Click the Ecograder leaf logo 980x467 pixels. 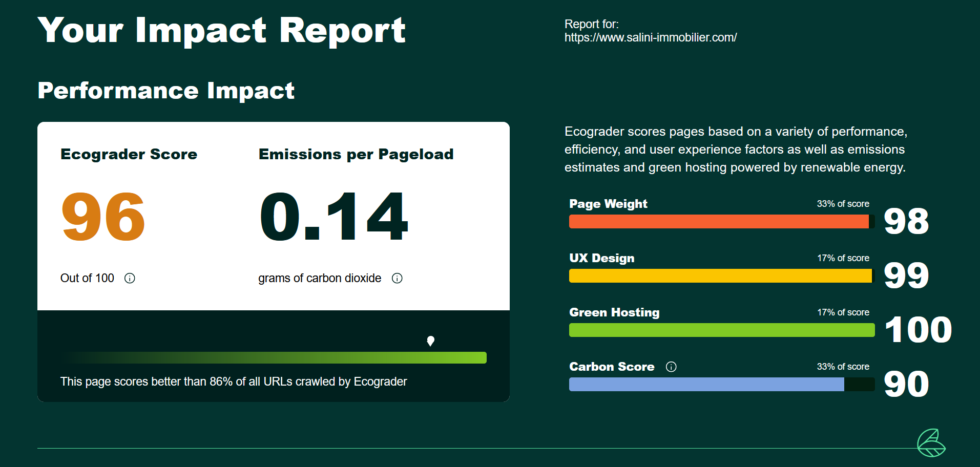tap(931, 443)
